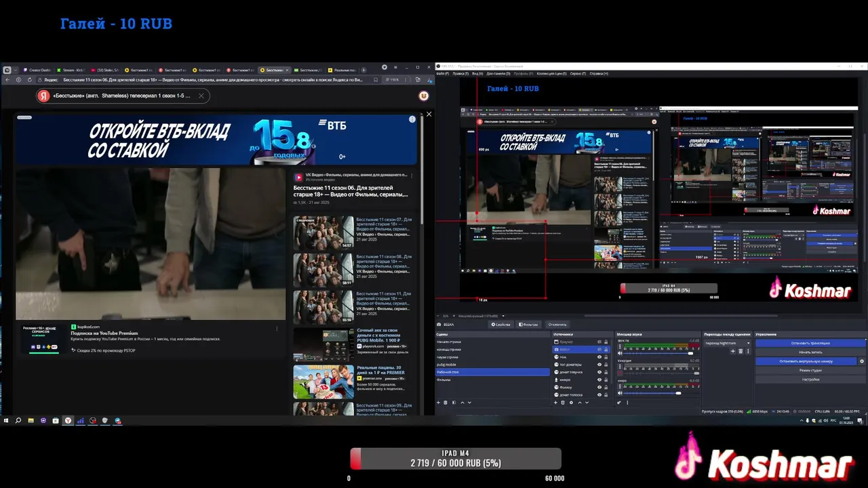
Task: Remove scene transition with the trash icon
Action: pos(741,351)
